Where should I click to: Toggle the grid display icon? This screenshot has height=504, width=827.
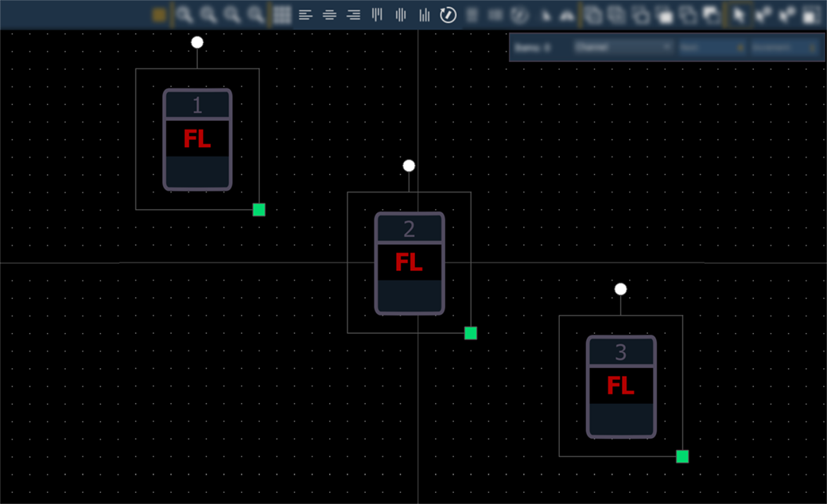pos(282,15)
